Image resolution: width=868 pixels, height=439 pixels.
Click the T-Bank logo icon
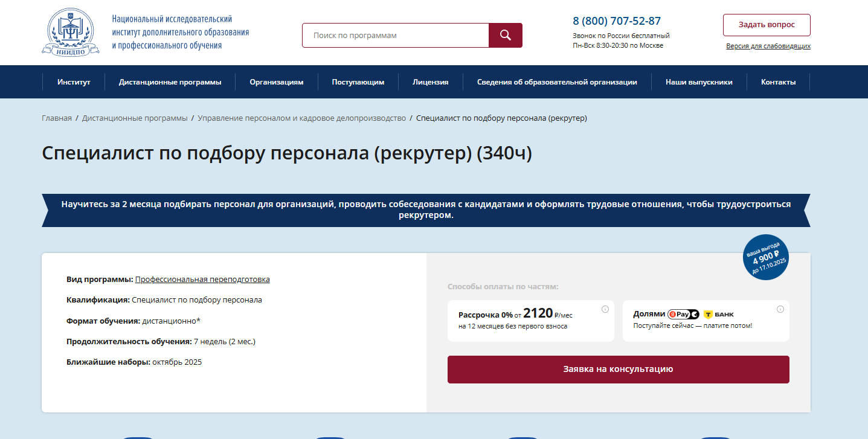(709, 315)
